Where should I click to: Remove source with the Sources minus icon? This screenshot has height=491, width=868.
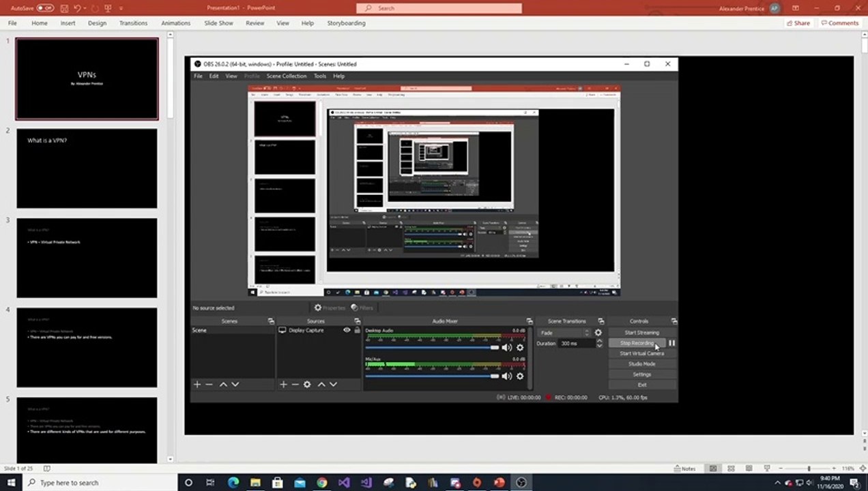click(x=295, y=385)
